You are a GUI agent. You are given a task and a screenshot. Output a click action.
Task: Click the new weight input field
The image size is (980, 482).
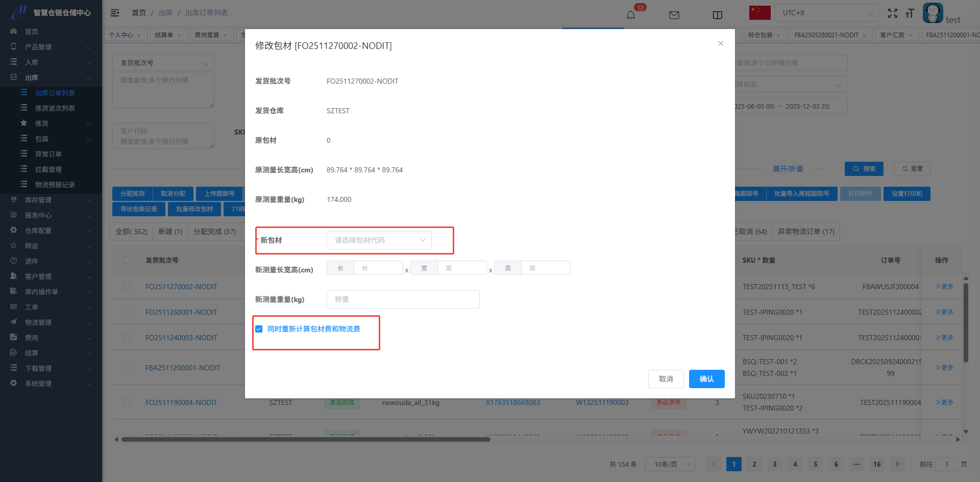[403, 299]
